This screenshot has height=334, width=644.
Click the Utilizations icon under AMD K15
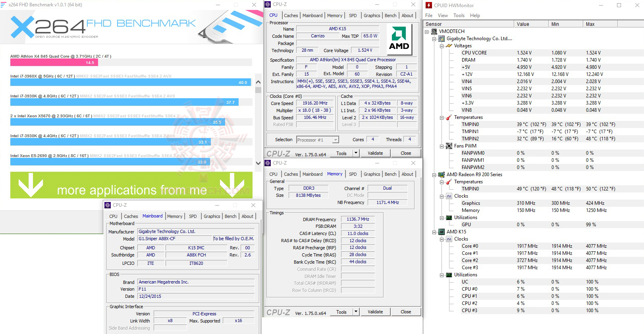click(x=449, y=275)
